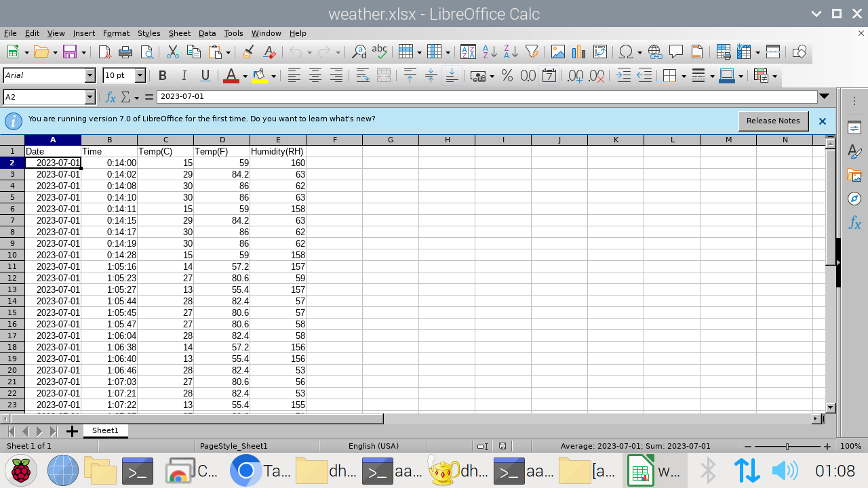Align cell content to top
The width and height of the screenshot is (868, 488).
(409, 76)
